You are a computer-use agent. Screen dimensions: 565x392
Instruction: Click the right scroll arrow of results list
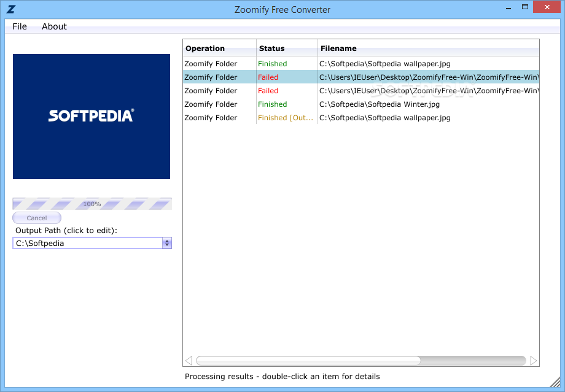point(534,360)
